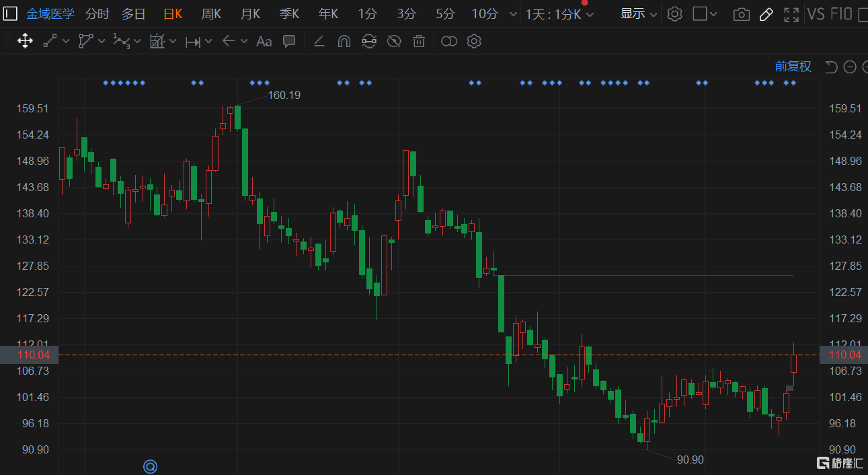Screen dimensions: 868x475
Task: Toggle the pencil drawing mode icon
Action: click(766, 14)
